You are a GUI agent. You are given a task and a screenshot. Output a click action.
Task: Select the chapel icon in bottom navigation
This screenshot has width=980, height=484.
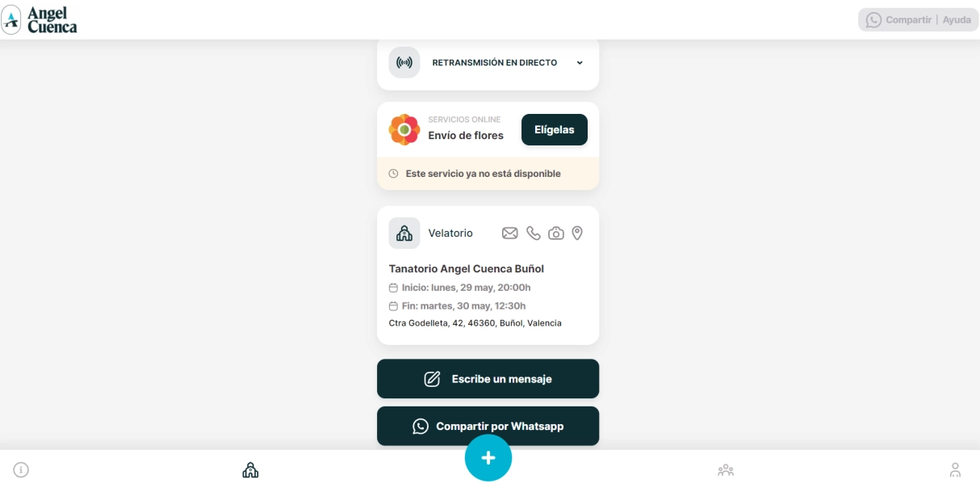point(250,469)
